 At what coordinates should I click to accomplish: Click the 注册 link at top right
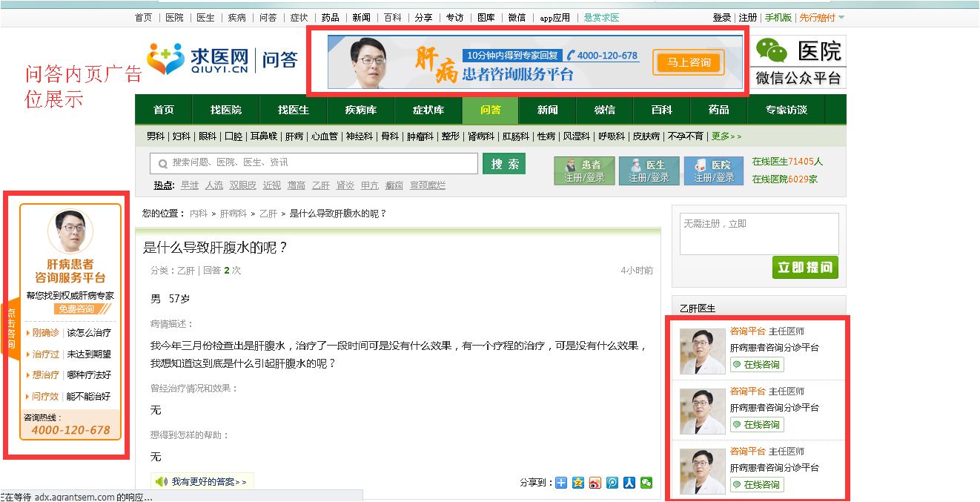(746, 16)
